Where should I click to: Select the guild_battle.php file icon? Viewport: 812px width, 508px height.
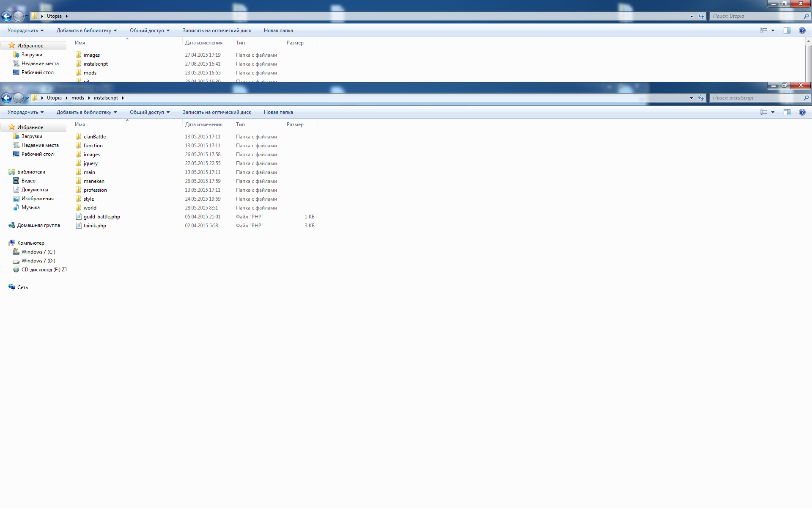tap(79, 216)
